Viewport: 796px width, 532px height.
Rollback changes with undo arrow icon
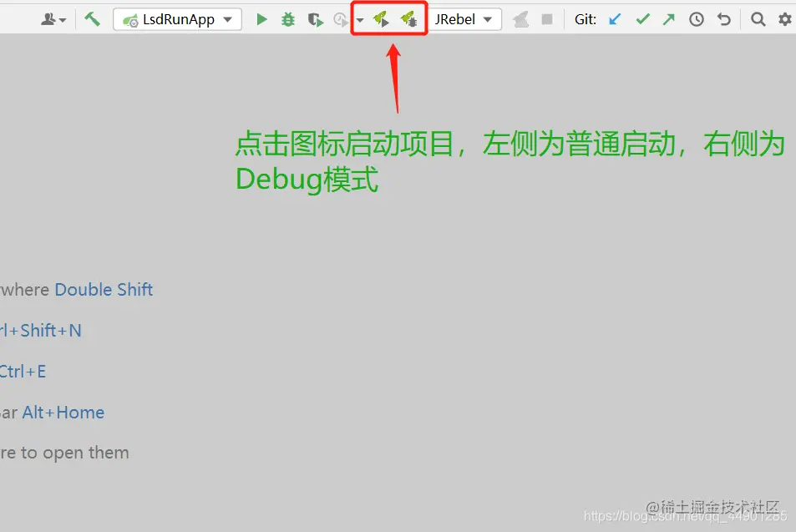point(723,18)
